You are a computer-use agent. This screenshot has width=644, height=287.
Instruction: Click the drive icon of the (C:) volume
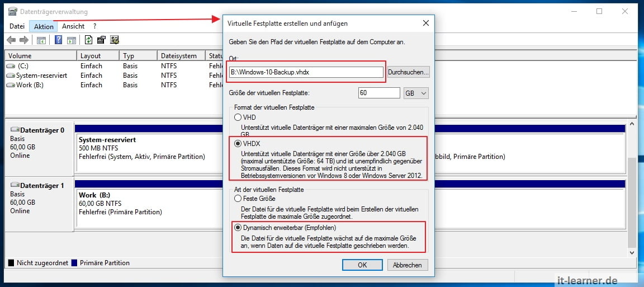click(x=11, y=66)
